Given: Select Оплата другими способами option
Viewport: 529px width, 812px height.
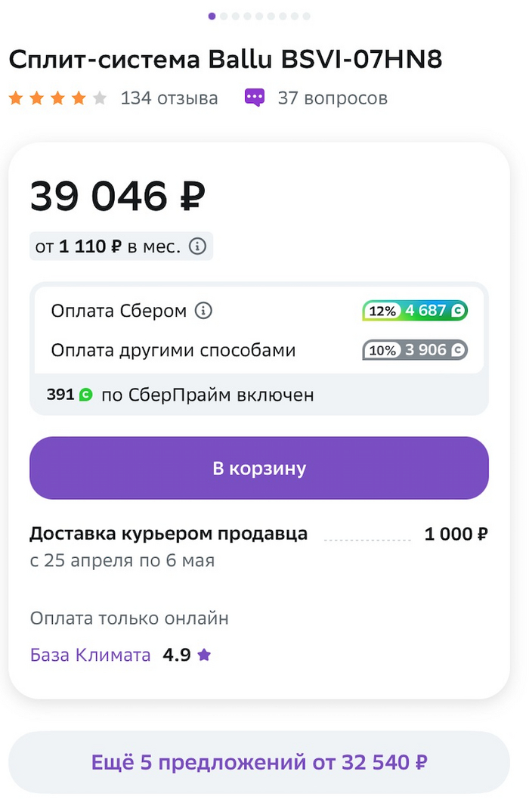Looking at the screenshot, I should click(x=173, y=350).
